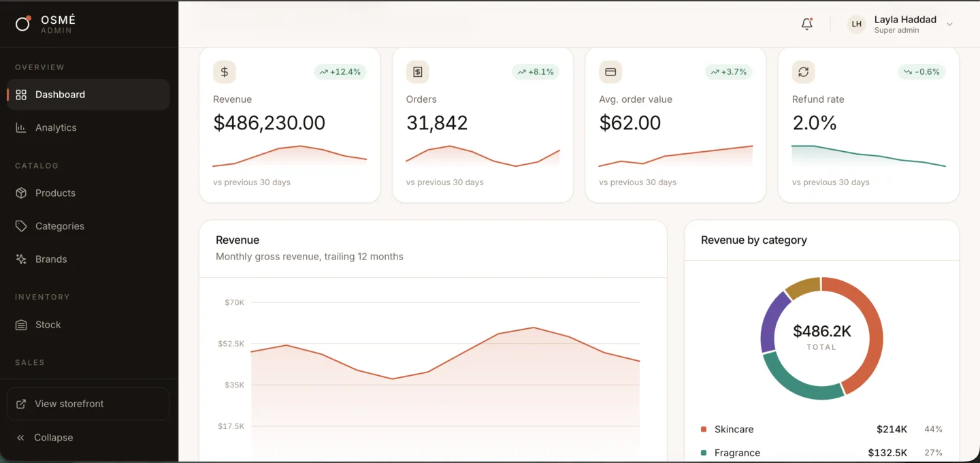Click the Collapse double-chevron icon
980x463 pixels.
(x=20, y=438)
